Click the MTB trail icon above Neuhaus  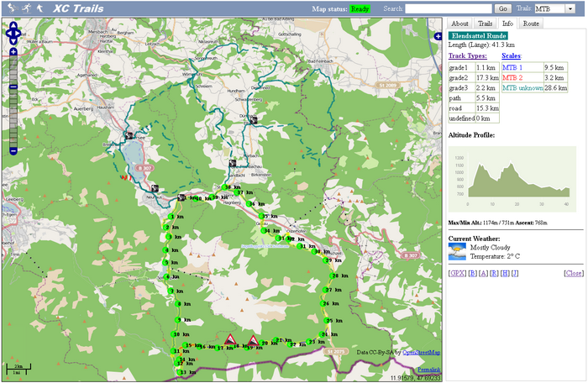155,188
